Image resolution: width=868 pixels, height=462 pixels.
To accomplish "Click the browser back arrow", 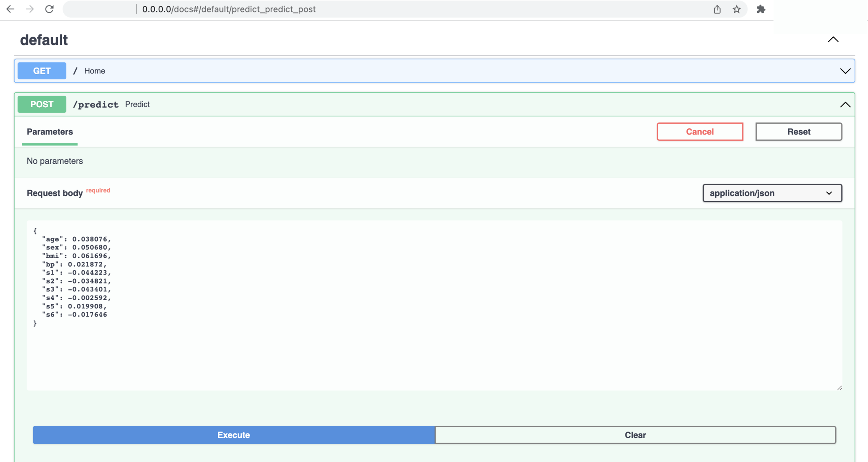I will click(10, 9).
